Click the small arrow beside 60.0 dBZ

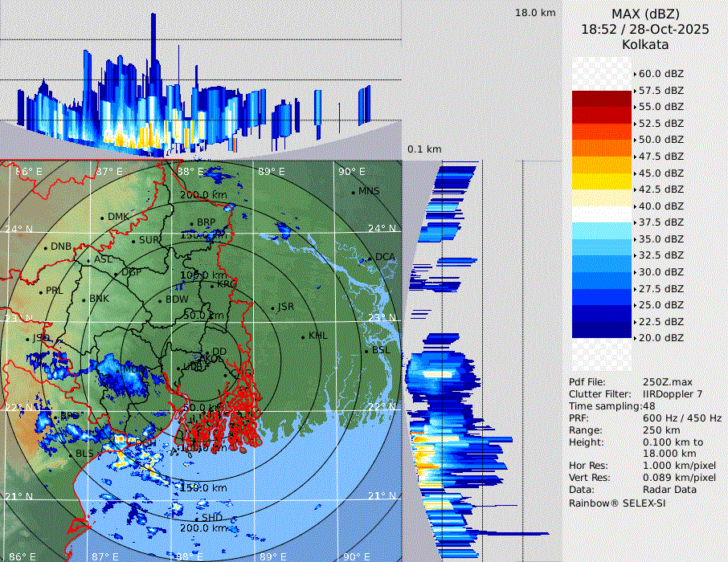tap(636, 74)
